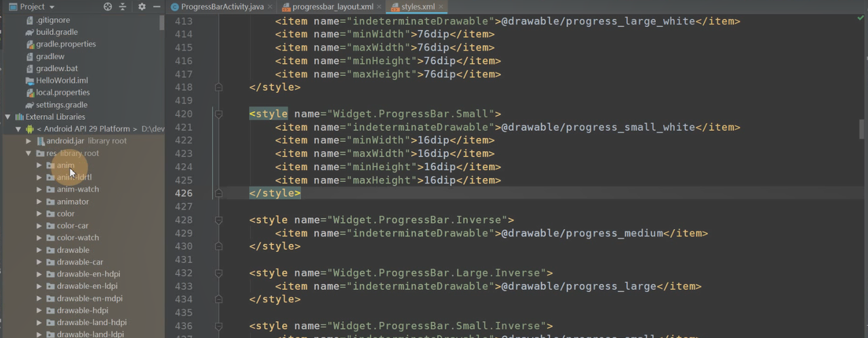The image size is (868, 338).
Task: Click Widget.ProgressBar.Small.Inverse style name
Action: tap(437, 326)
